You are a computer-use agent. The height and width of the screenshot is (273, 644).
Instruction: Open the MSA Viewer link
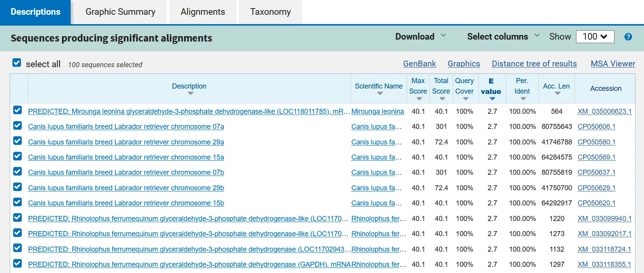click(613, 64)
